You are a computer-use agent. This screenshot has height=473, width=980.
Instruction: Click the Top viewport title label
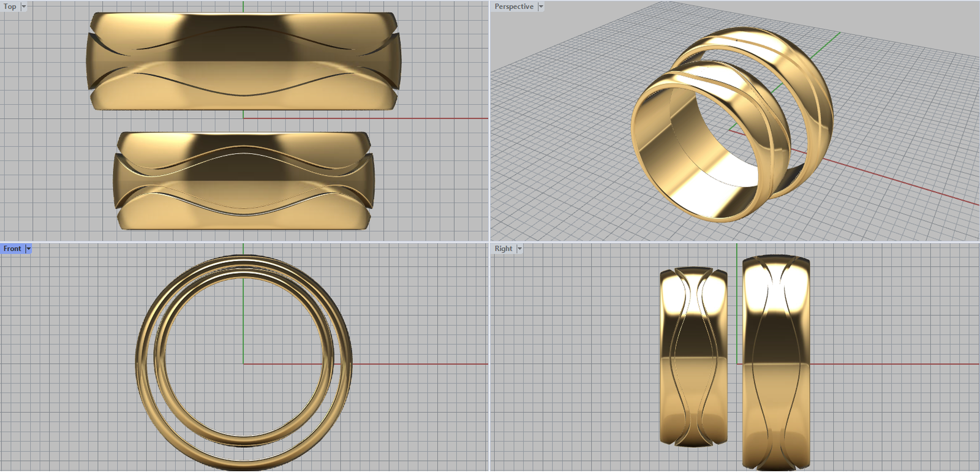pyautogui.click(x=10, y=7)
